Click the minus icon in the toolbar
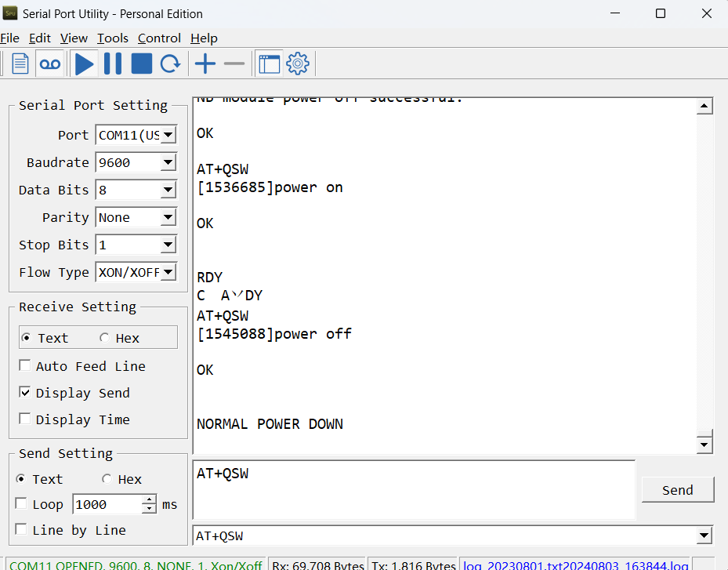This screenshot has height=570, width=728. [x=234, y=64]
